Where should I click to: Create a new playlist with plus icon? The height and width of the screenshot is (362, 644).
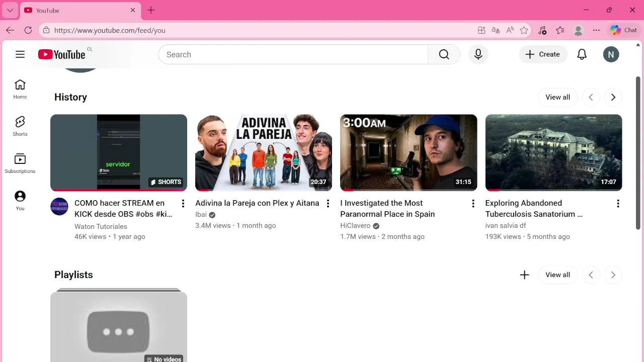click(524, 275)
